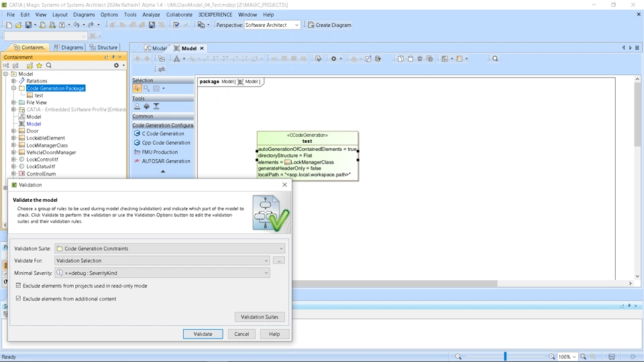This screenshot has width=644, height=362.
Task: Collapse the palette using the up arrow
Action: [163, 172]
